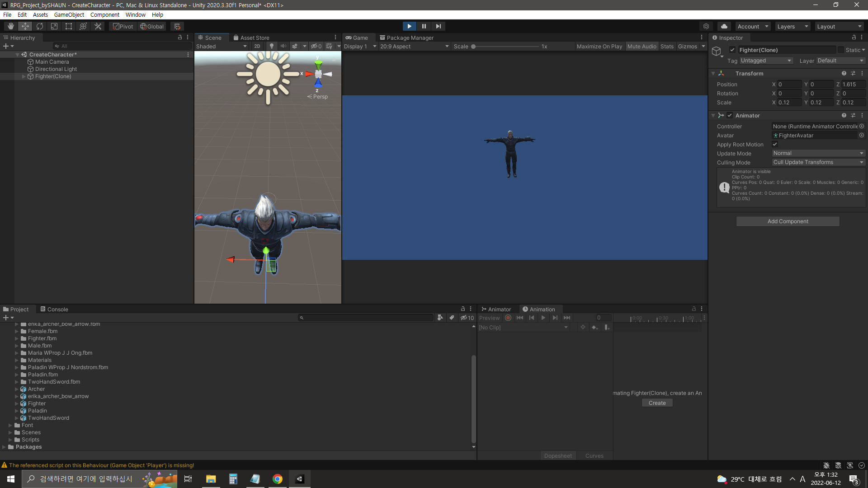Click the Pause button

click(424, 26)
